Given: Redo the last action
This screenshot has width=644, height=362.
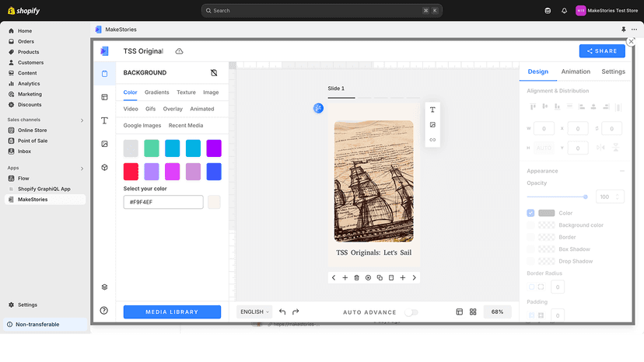Looking at the screenshot, I should (x=296, y=312).
